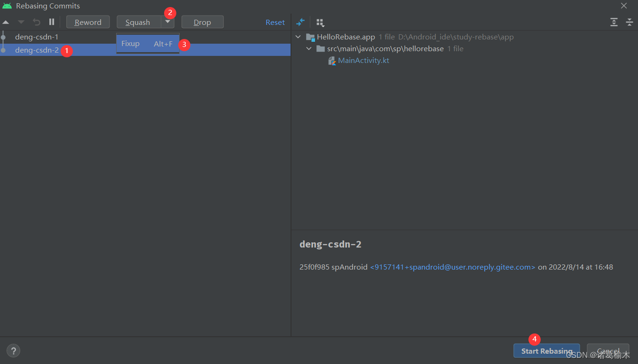Click the Reset link

(x=275, y=22)
